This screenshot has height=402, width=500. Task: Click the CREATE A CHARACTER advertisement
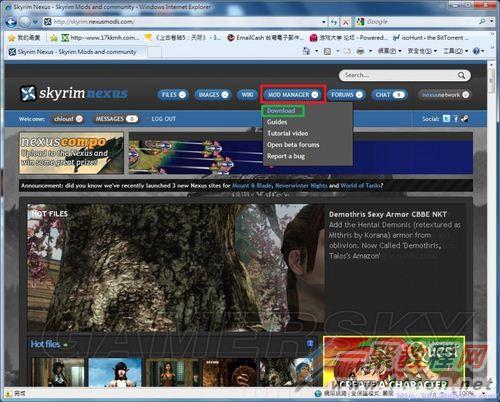394,362
